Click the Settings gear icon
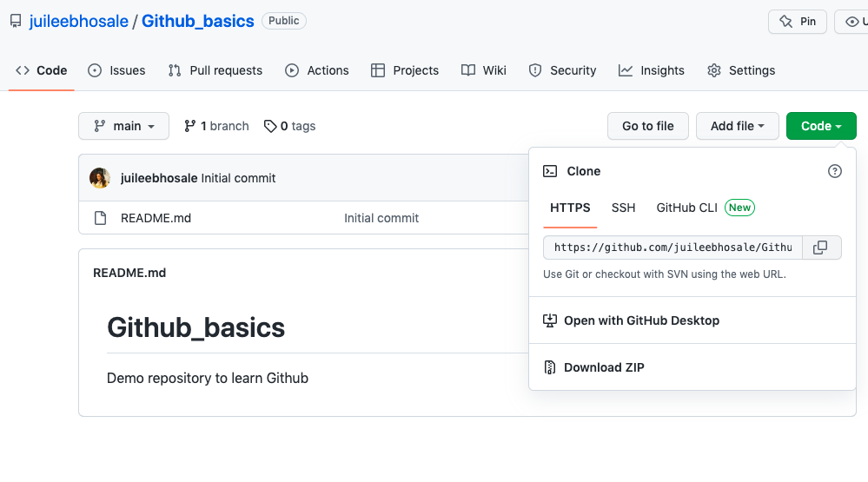The height and width of the screenshot is (482, 868). (x=714, y=71)
